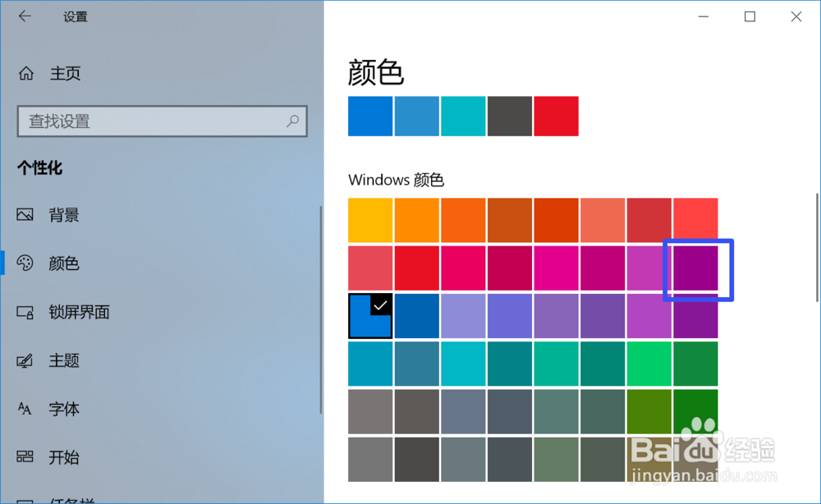The height and width of the screenshot is (504, 821).
Task: Choose the bright turf green swatch
Action: [649, 364]
